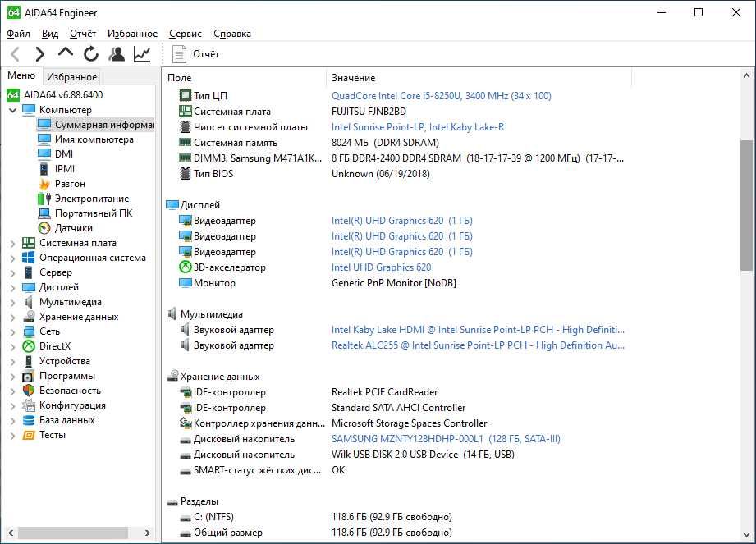Click the Дисплей section header icon
This screenshot has width=756, height=544.
click(172, 205)
